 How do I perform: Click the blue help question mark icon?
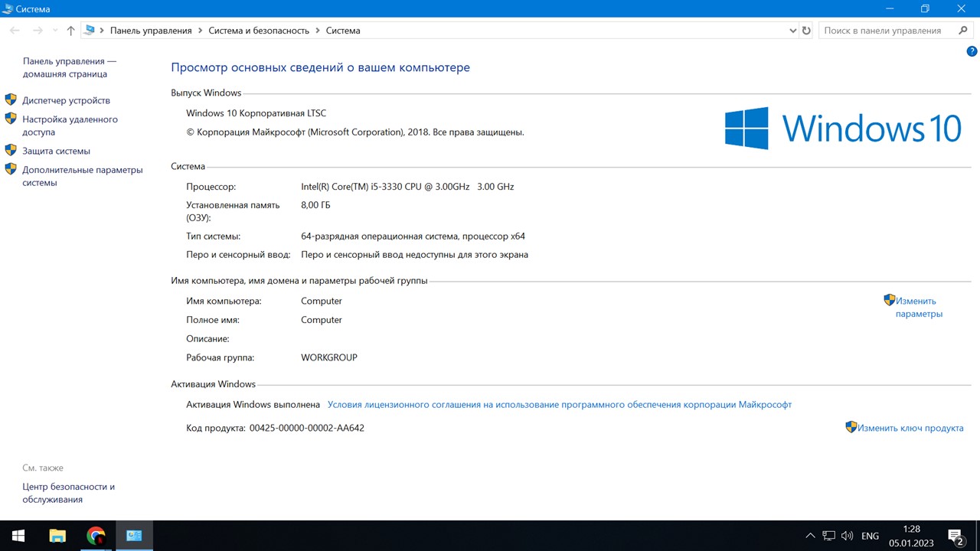pos(972,52)
